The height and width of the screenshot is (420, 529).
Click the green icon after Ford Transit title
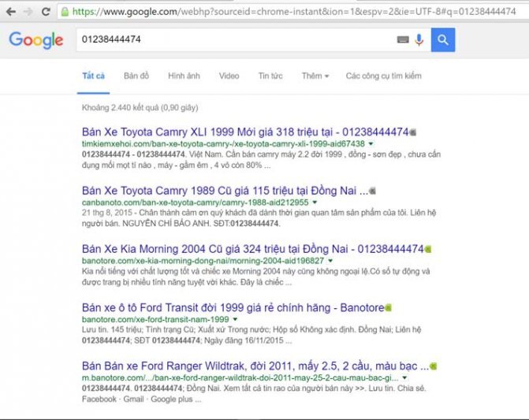pyautogui.click(x=389, y=308)
